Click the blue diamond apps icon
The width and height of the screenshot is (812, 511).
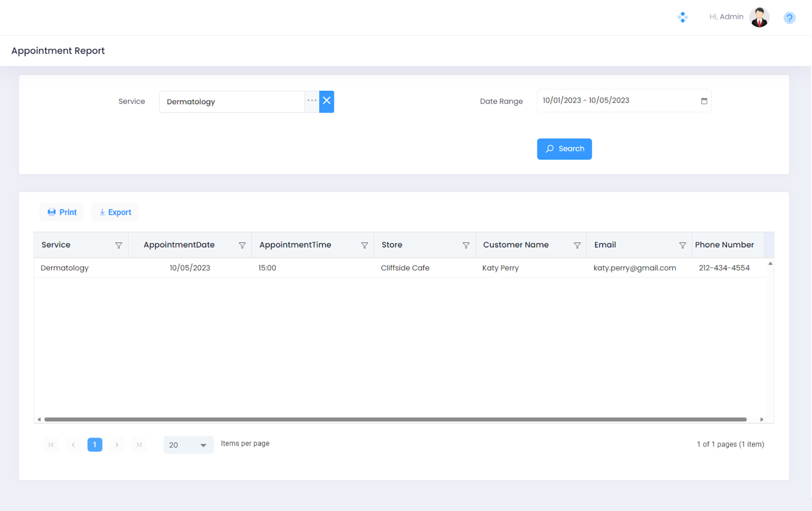pyautogui.click(x=683, y=17)
